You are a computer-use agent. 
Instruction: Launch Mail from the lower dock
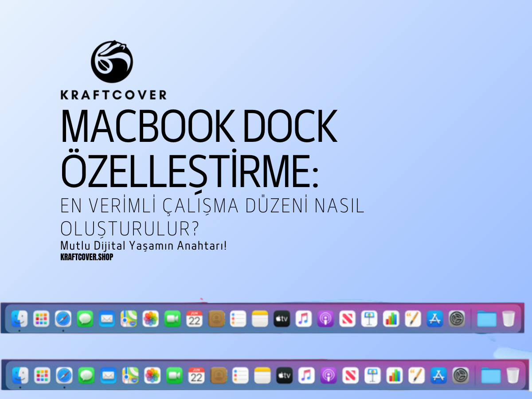coord(109,376)
